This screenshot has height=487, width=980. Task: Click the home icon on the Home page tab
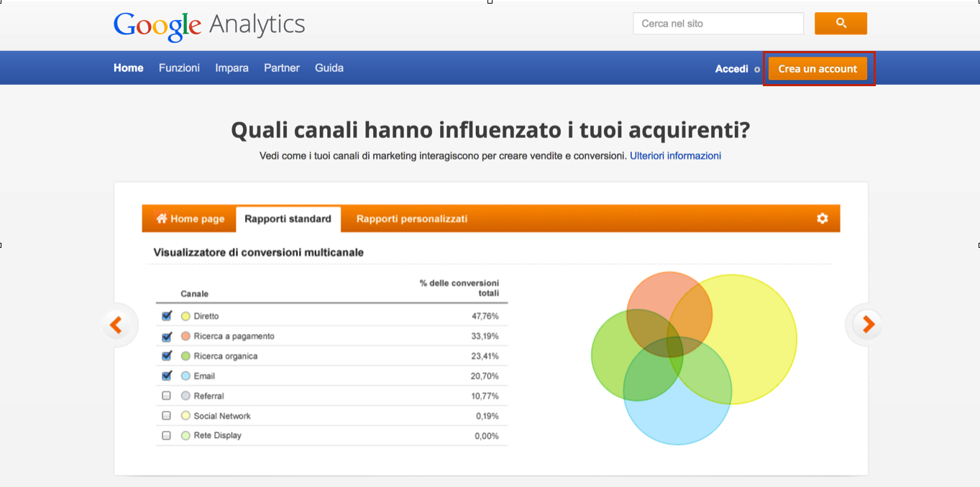pyautogui.click(x=162, y=218)
